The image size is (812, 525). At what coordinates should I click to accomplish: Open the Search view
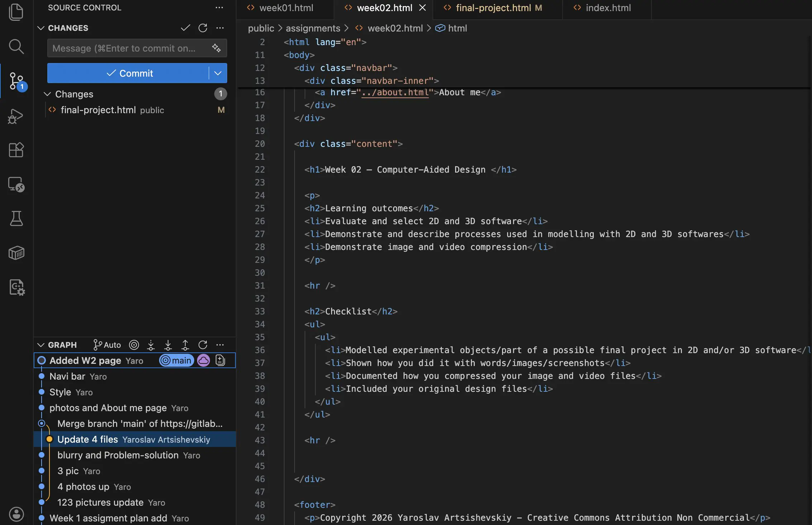pyautogui.click(x=16, y=47)
